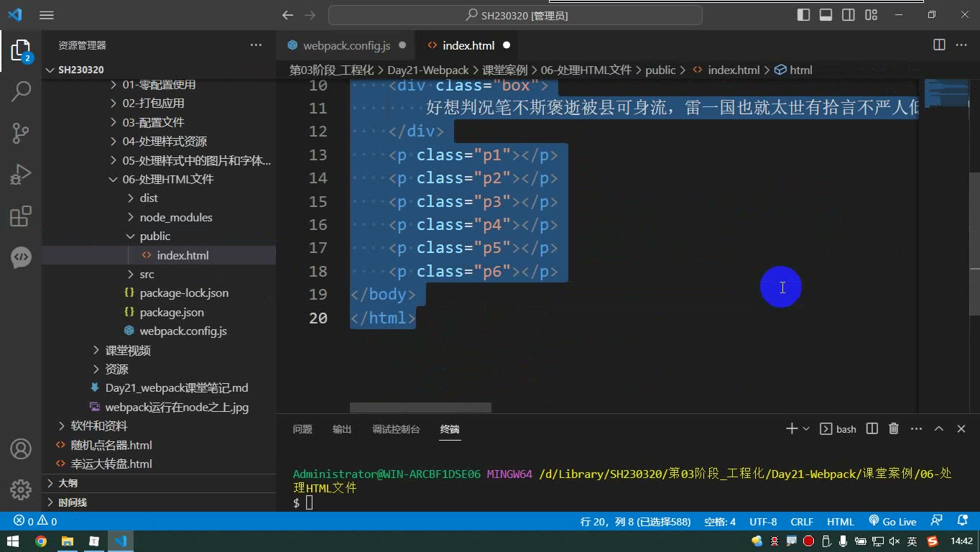
Task: Start Go Live server
Action: tap(892, 521)
